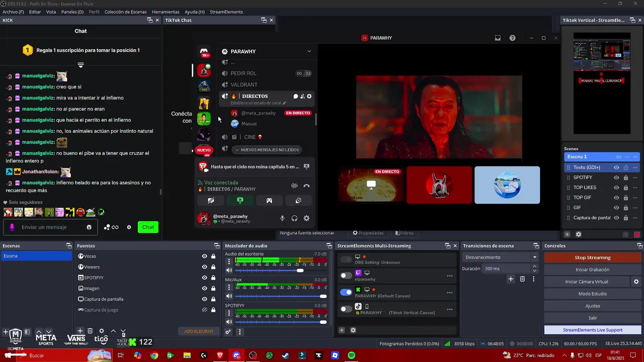The width and height of the screenshot is (644, 362).
Task: Mute Audio del escritorio speaker icon
Action: (229, 270)
